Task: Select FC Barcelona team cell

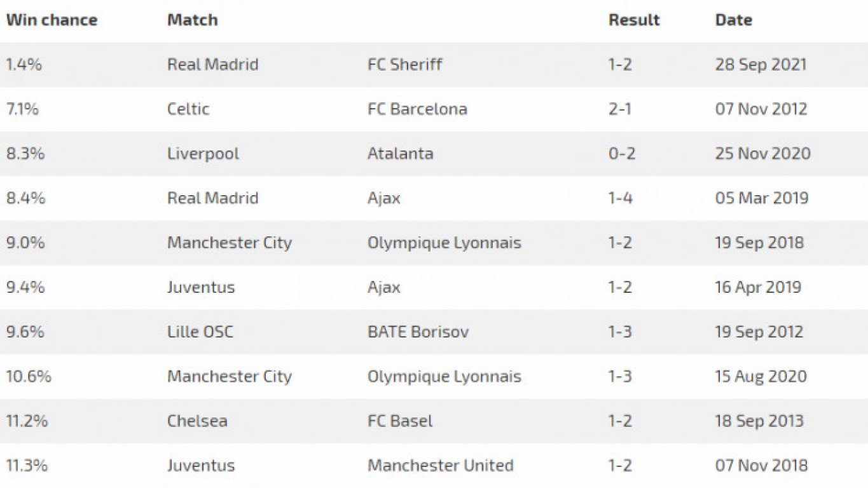Action: (417, 109)
